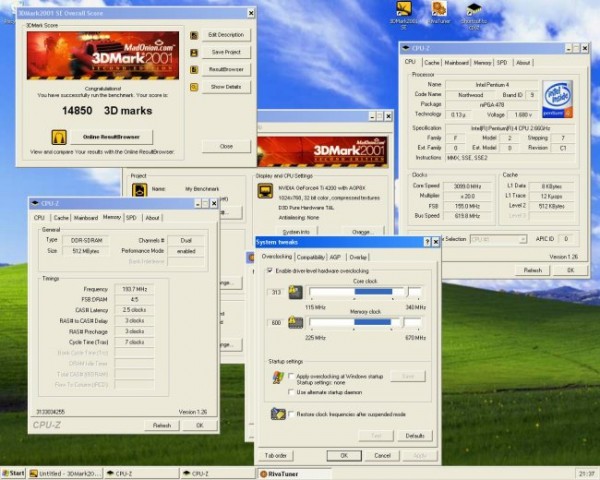Click the Online ResultBrowser button
This screenshot has height=480, width=600.
111,137
